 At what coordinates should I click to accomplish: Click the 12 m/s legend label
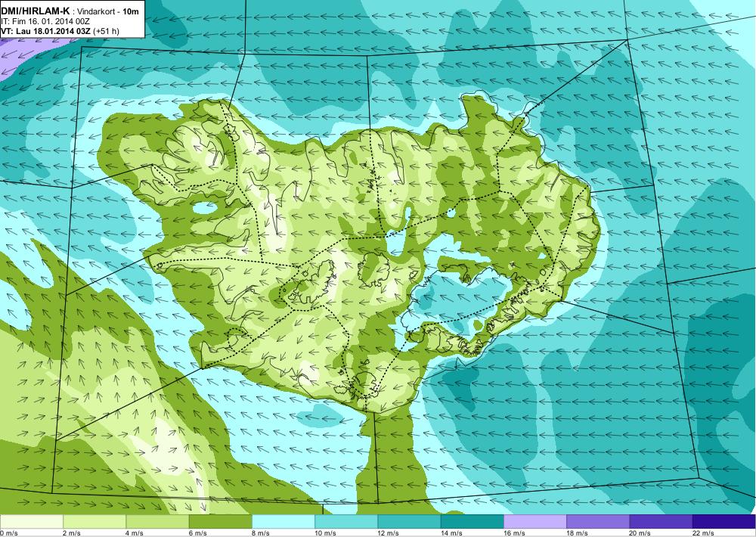coord(389,533)
